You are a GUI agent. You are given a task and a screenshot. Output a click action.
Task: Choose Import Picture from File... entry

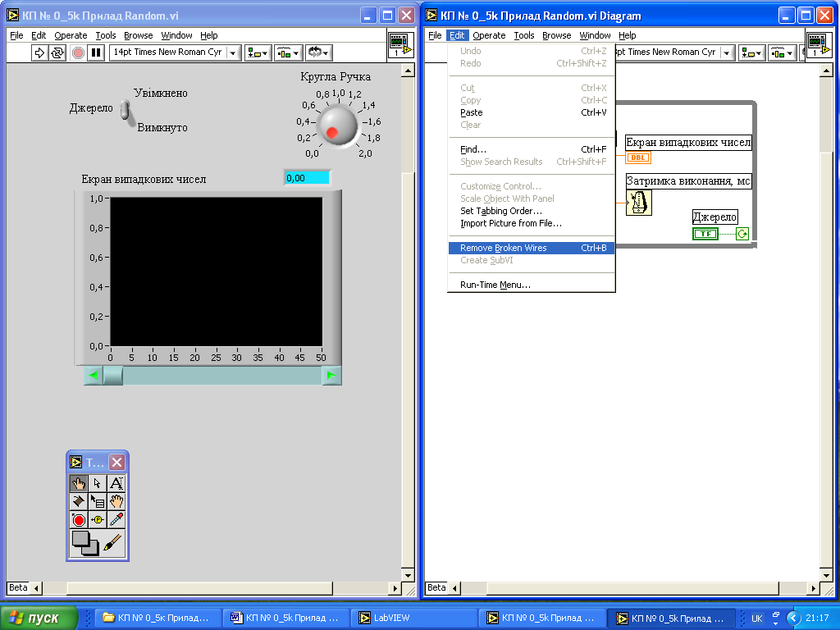click(x=531, y=223)
